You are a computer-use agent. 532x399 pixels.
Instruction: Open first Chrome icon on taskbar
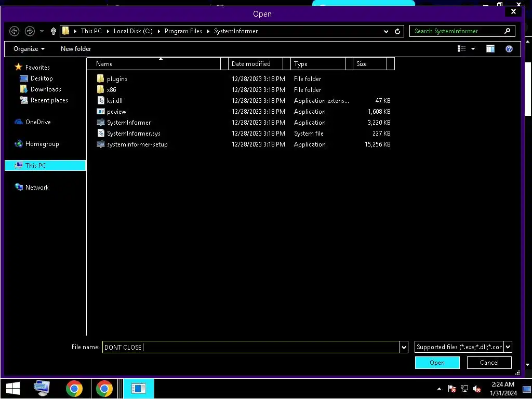click(x=74, y=389)
